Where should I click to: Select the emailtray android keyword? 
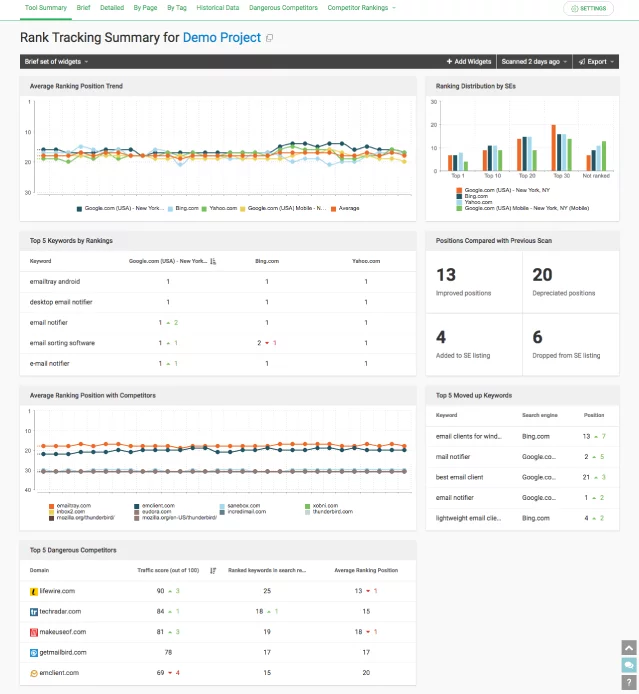(x=55, y=281)
